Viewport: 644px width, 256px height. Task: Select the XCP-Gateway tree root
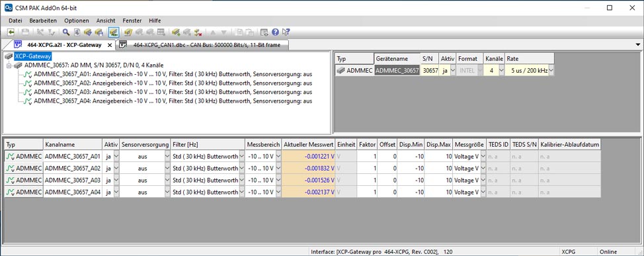32,56
